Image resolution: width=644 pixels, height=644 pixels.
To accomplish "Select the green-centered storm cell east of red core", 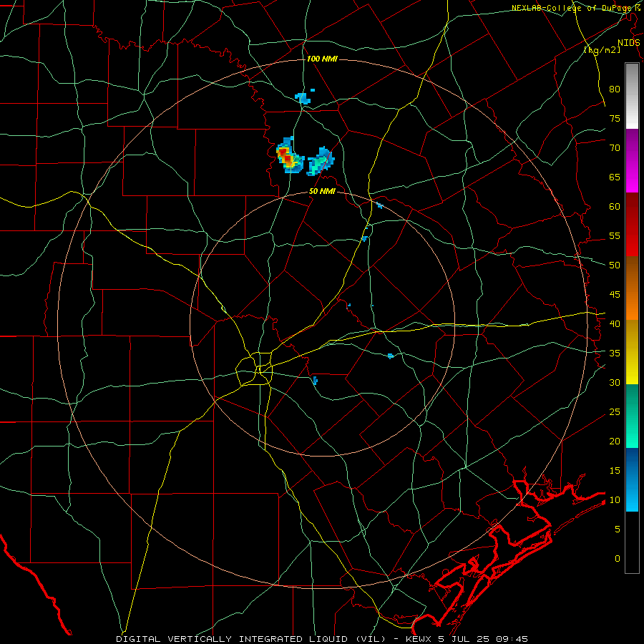I will coord(321,162).
